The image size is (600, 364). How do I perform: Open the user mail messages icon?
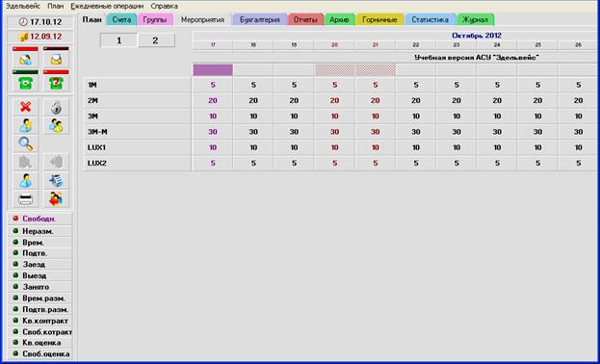25,60
